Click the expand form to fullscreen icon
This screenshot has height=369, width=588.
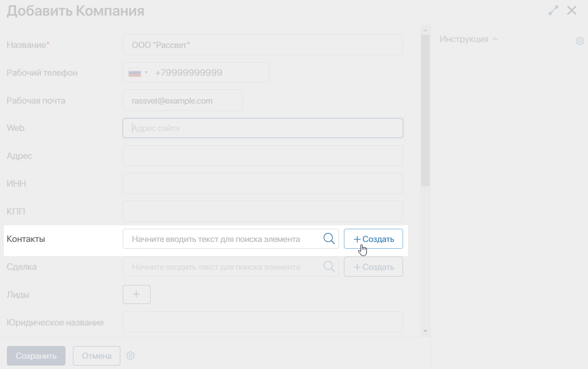(x=553, y=11)
